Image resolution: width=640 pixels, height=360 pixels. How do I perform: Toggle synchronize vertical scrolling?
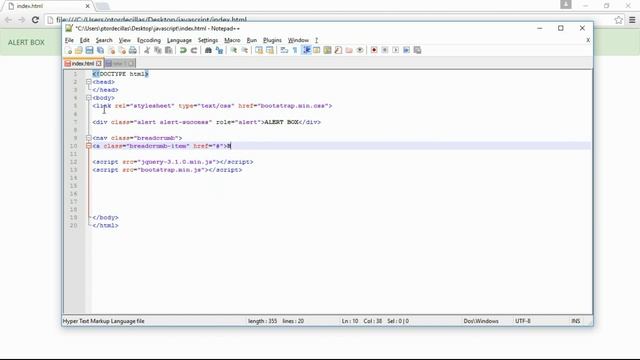tap(259, 50)
